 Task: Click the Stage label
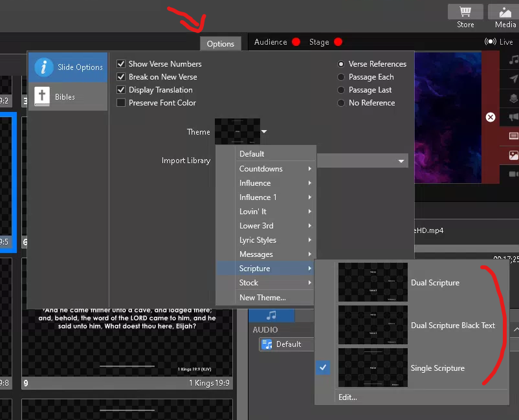tap(319, 42)
